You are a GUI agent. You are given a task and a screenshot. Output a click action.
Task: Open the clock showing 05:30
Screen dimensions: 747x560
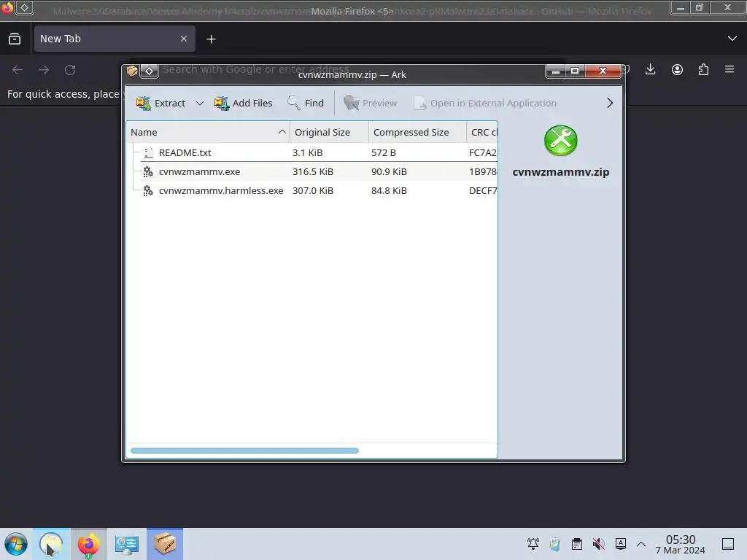(x=681, y=544)
